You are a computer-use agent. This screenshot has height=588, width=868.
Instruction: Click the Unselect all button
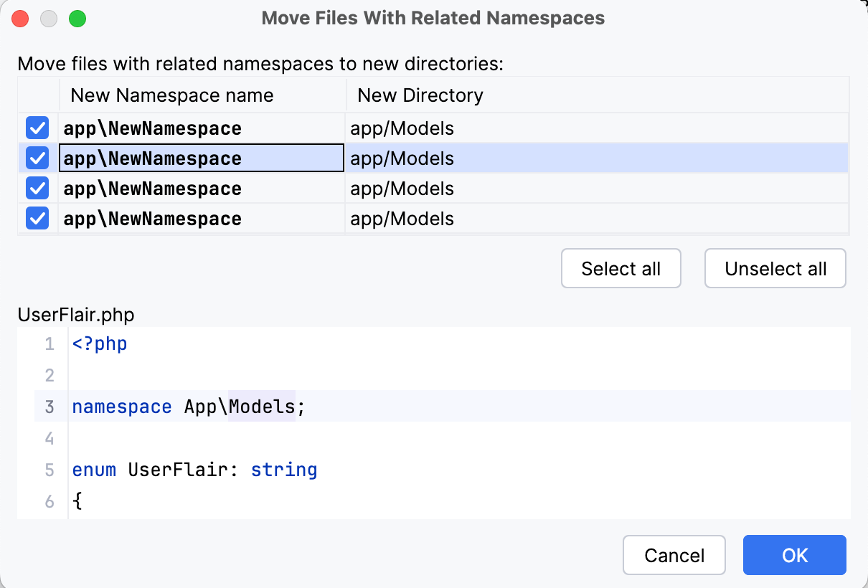(775, 268)
